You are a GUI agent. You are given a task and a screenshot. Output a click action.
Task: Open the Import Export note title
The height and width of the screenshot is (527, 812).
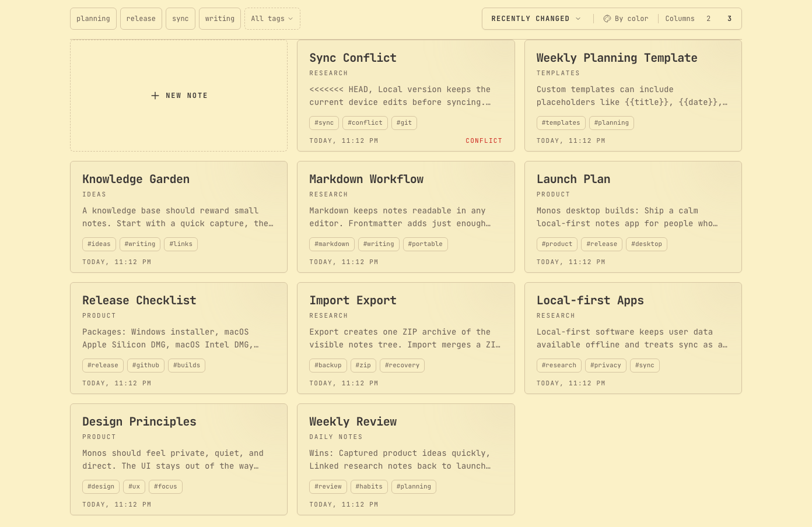click(x=353, y=300)
